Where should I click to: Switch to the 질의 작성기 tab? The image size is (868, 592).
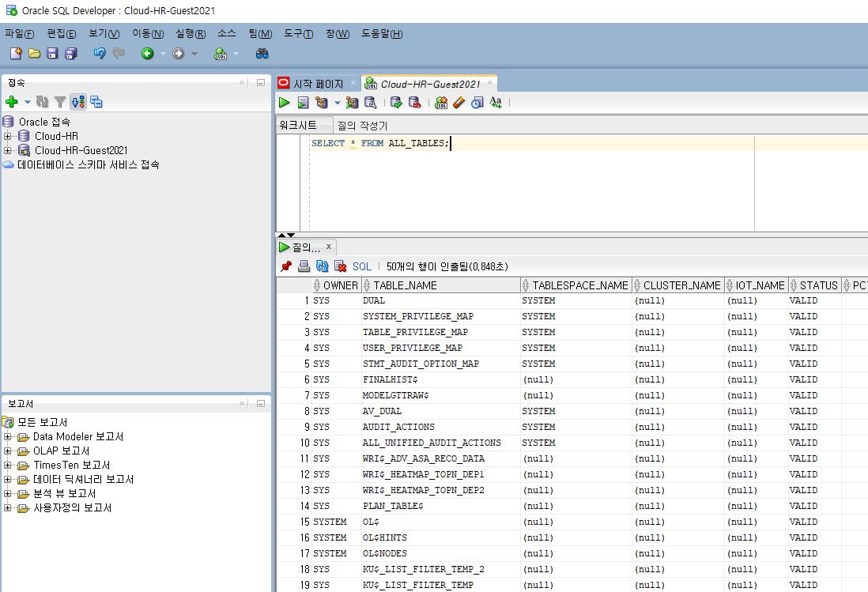pyautogui.click(x=363, y=126)
